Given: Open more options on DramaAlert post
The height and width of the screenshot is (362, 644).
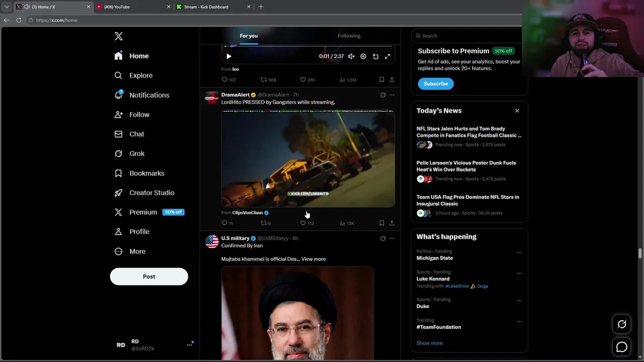Looking at the screenshot, I should click(392, 95).
